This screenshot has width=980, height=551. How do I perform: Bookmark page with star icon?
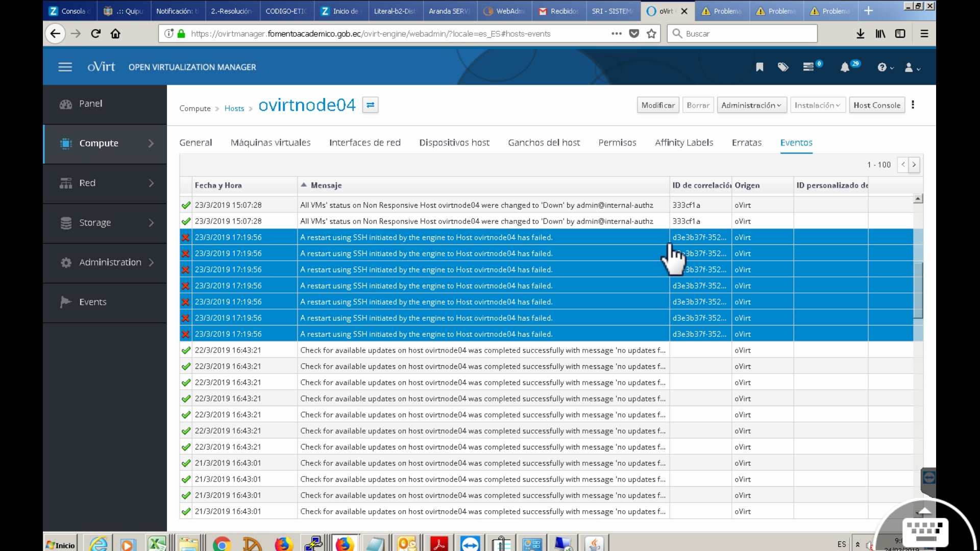click(x=651, y=34)
